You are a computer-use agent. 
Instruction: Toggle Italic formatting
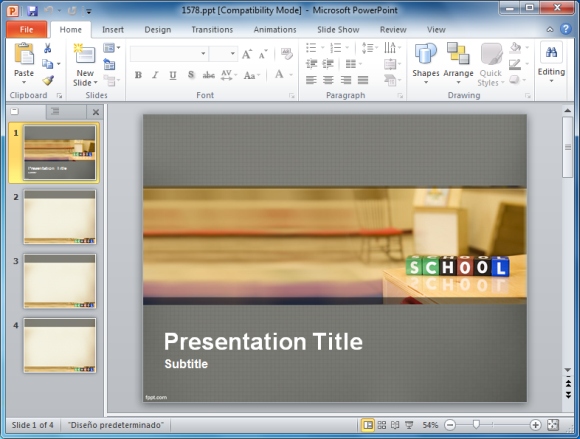click(155, 75)
